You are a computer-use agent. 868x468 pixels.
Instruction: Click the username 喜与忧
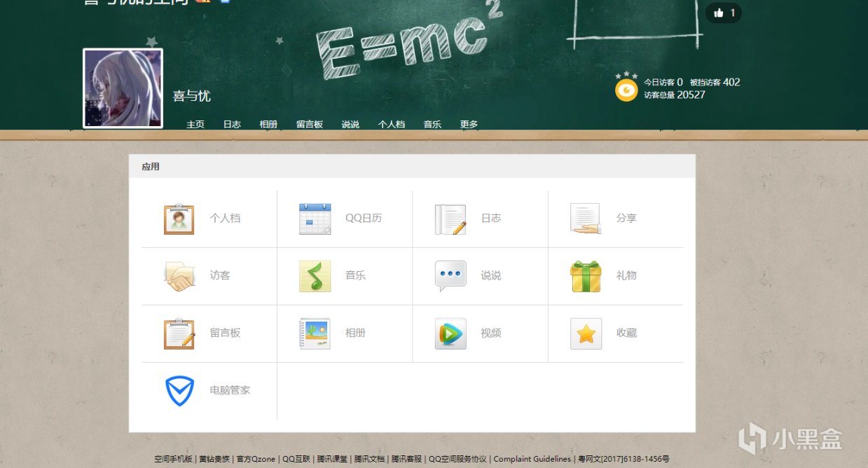pyautogui.click(x=192, y=96)
